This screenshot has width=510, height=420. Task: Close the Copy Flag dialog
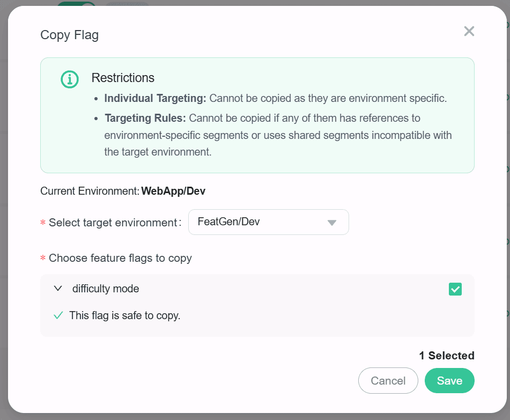tap(469, 31)
